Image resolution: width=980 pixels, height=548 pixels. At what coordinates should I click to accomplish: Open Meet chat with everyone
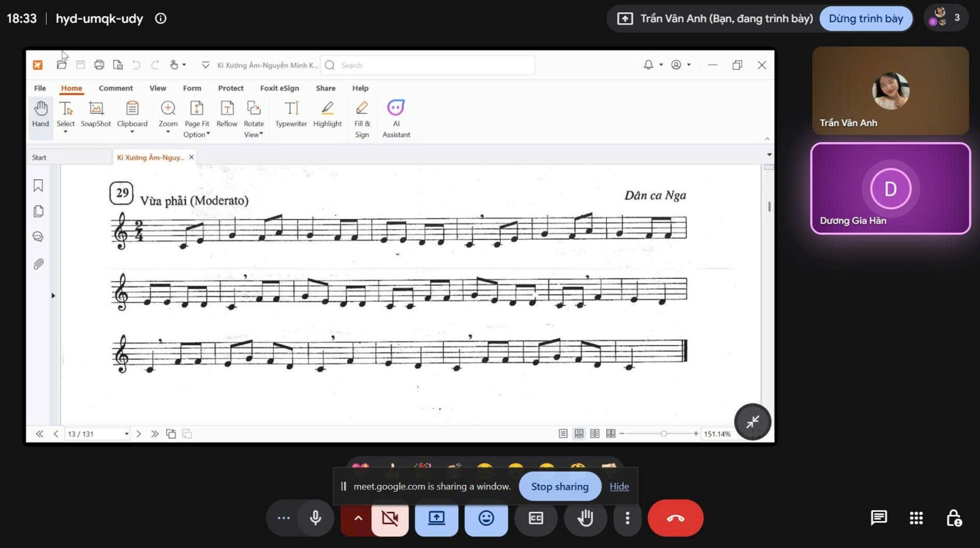[879, 518]
